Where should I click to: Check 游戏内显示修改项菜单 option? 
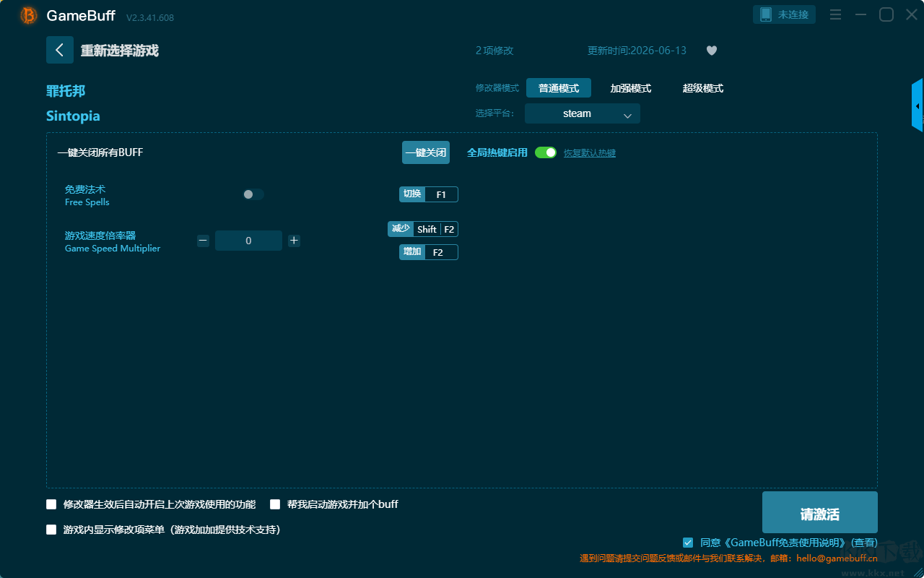click(x=51, y=530)
